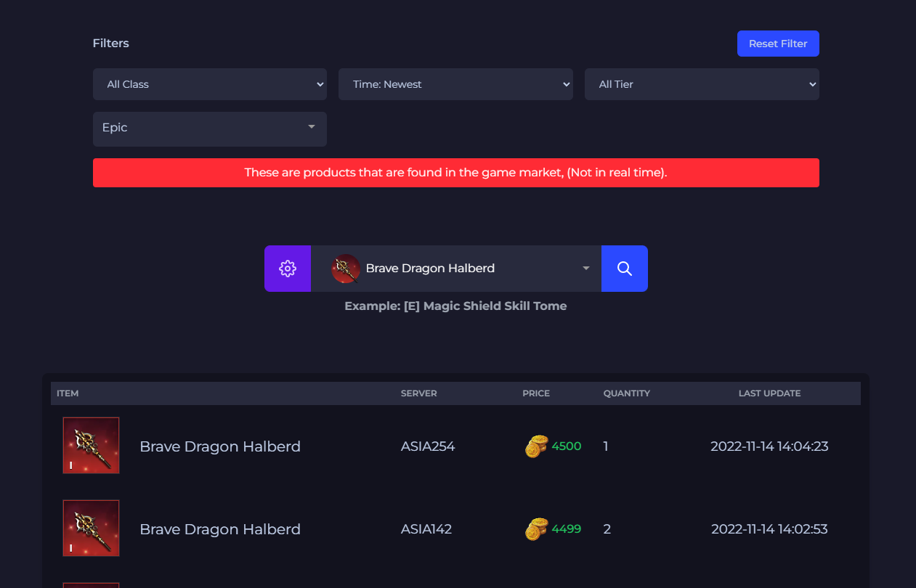The width and height of the screenshot is (916, 588).
Task: Click server ASIA142 cell
Action: click(x=426, y=529)
